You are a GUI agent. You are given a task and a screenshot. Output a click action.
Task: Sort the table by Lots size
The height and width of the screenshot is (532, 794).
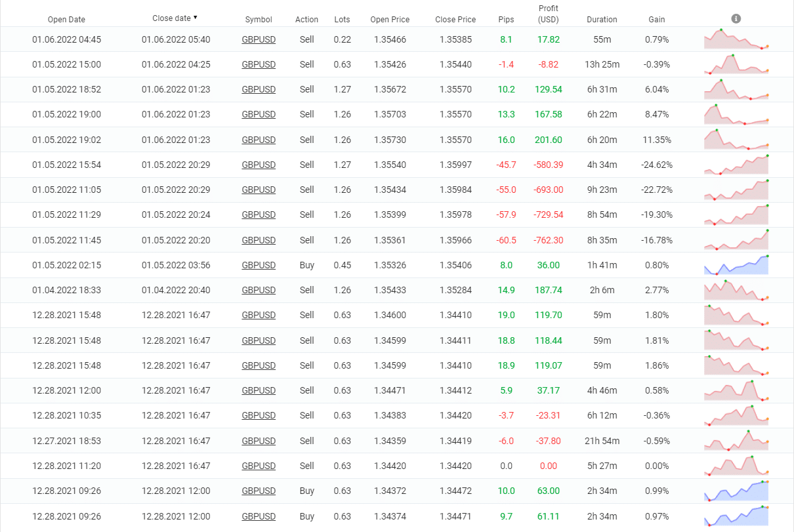pos(342,19)
